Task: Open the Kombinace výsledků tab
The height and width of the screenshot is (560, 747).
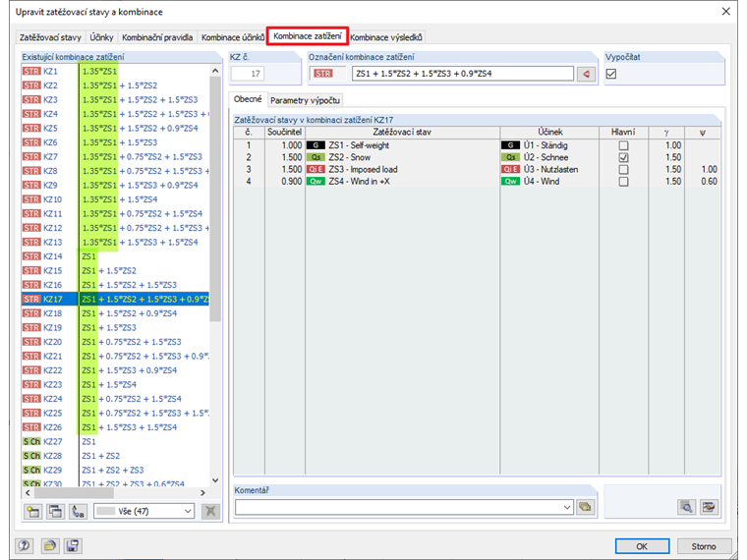Action: point(386,37)
